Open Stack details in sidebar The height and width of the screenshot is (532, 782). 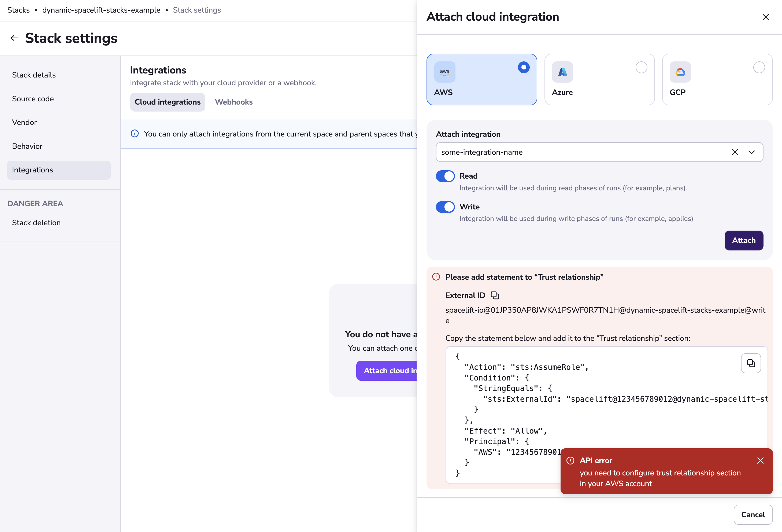34,75
